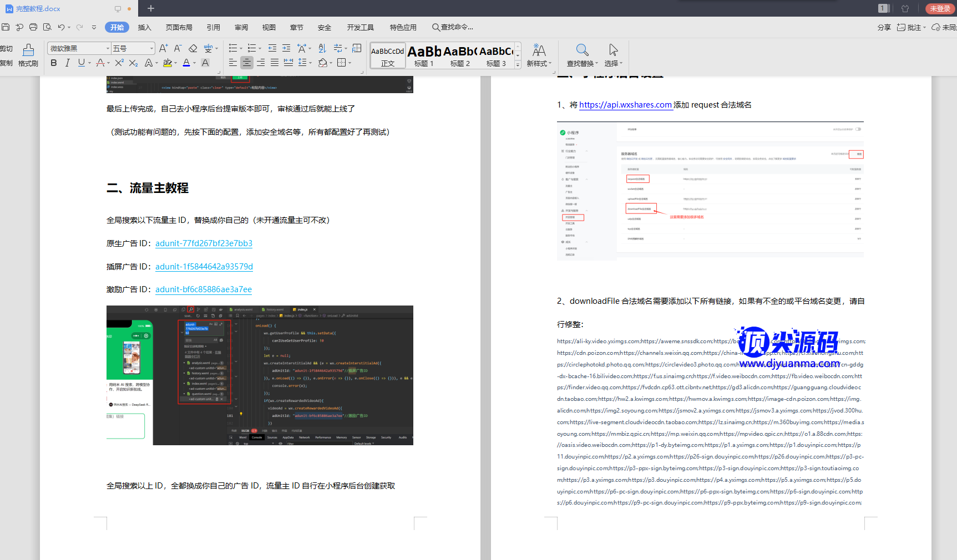Open Find and Replace magnifier tool
Screen dimensions: 957x560
pos(582,50)
